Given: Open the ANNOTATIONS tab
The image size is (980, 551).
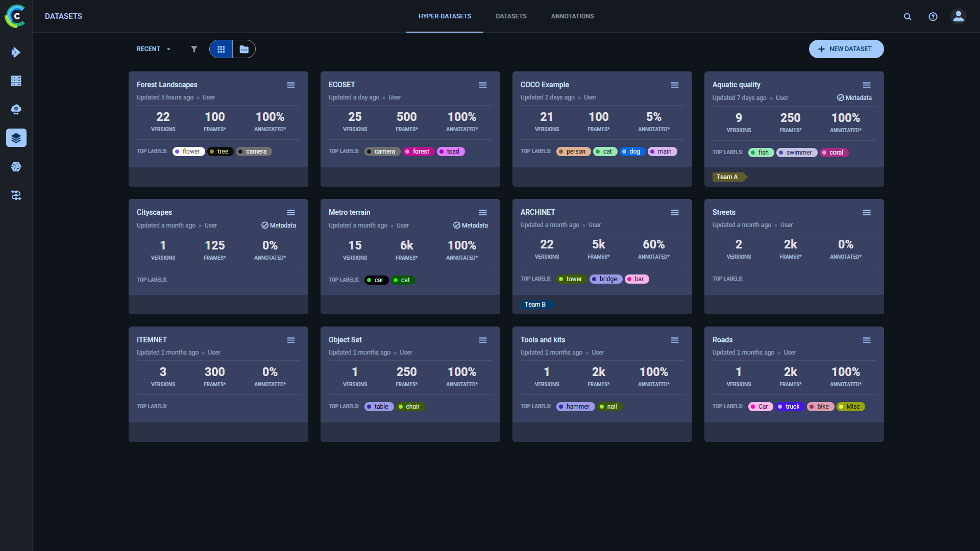Looking at the screenshot, I should coord(572,16).
